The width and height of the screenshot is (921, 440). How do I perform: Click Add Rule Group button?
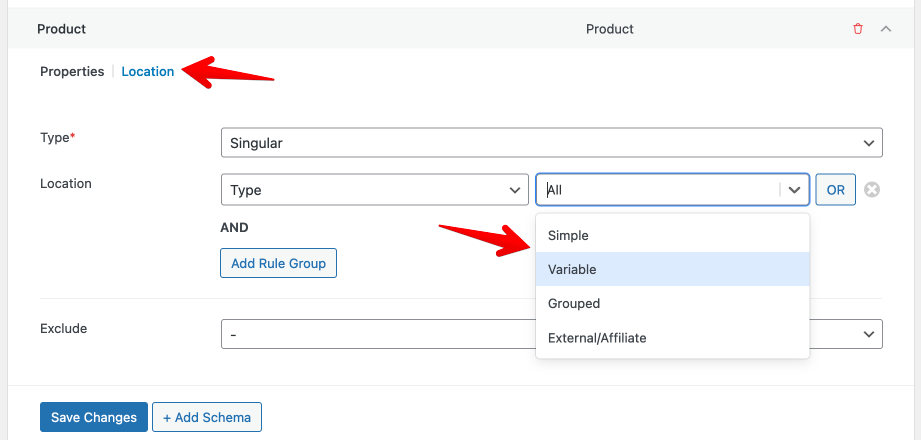(278, 263)
